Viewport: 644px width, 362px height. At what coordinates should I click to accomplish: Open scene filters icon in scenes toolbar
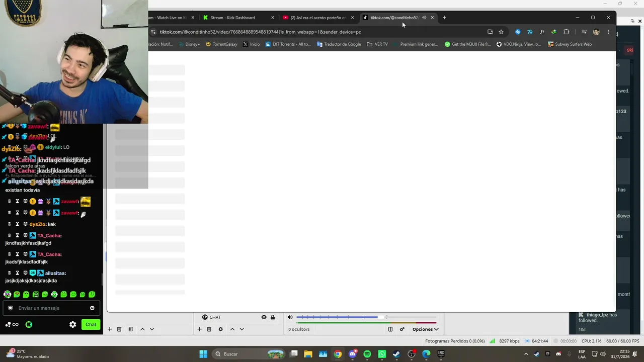[131, 329]
